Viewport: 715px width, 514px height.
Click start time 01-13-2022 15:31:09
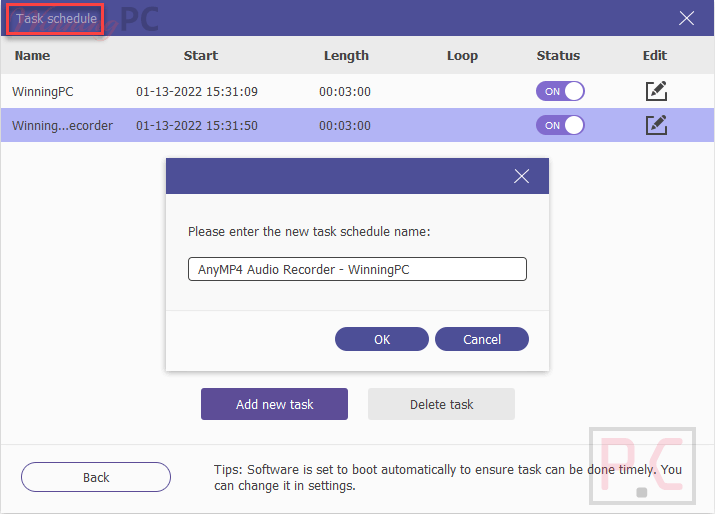tap(197, 92)
